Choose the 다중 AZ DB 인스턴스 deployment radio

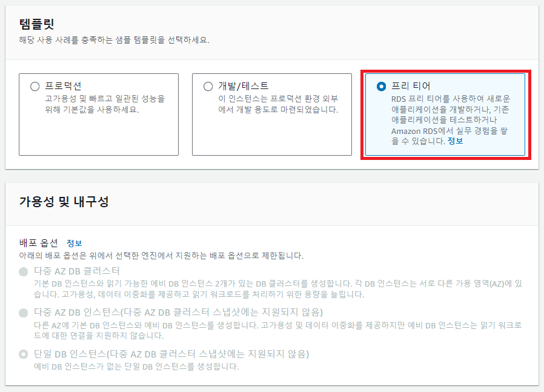[24, 313]
